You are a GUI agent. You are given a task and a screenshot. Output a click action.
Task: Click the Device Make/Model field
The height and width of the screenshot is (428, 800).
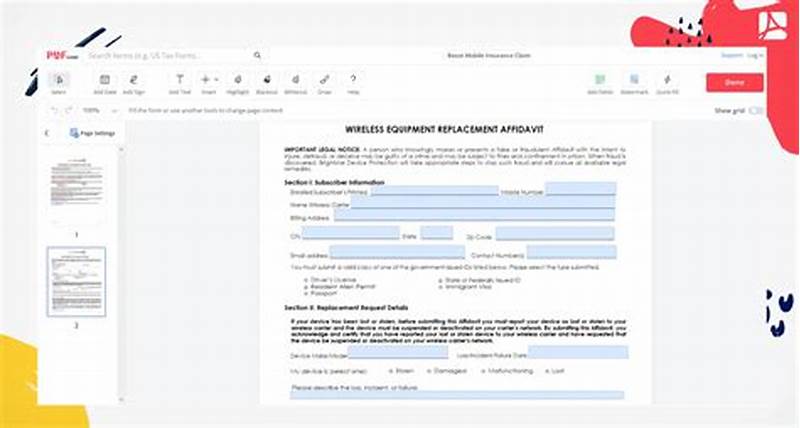click(397, 352)
